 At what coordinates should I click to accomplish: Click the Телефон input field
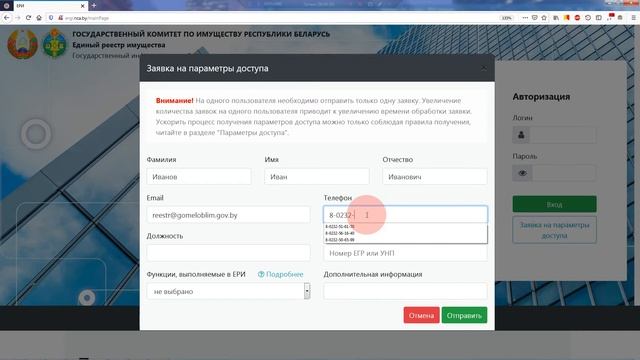pos(405,215)
